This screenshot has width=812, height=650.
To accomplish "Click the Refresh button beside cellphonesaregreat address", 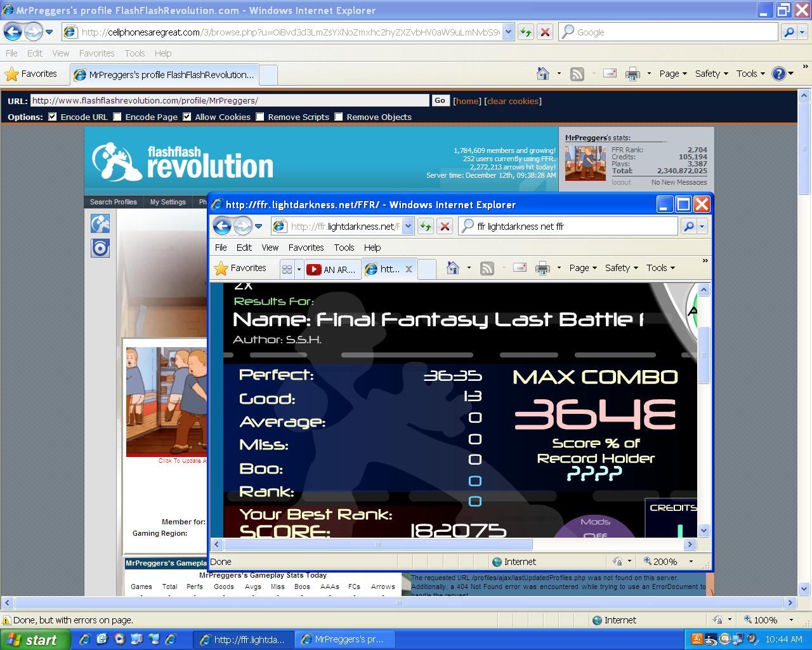I will pos(525,32).
